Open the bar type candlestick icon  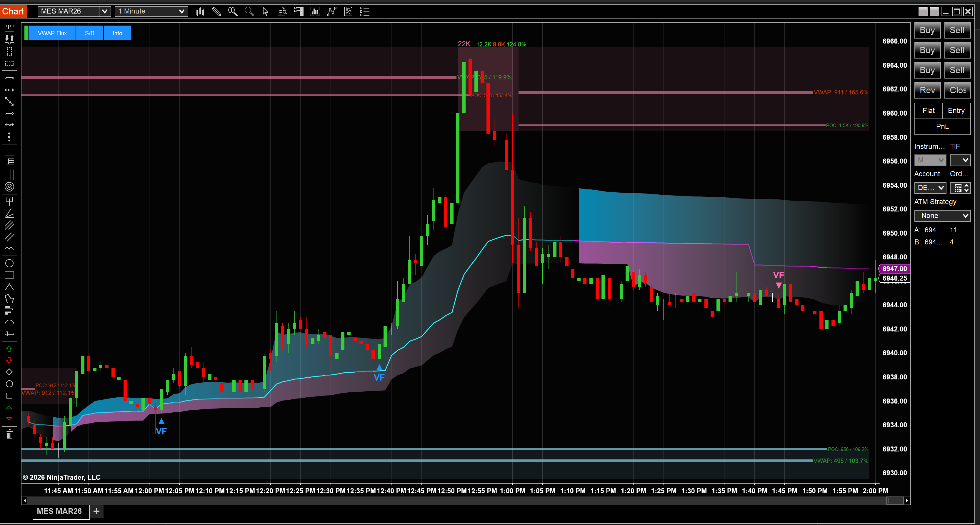coord(200,11)
